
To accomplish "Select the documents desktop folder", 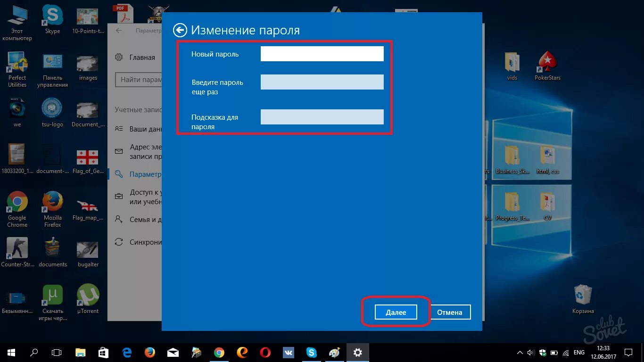I will coord(53,252).
